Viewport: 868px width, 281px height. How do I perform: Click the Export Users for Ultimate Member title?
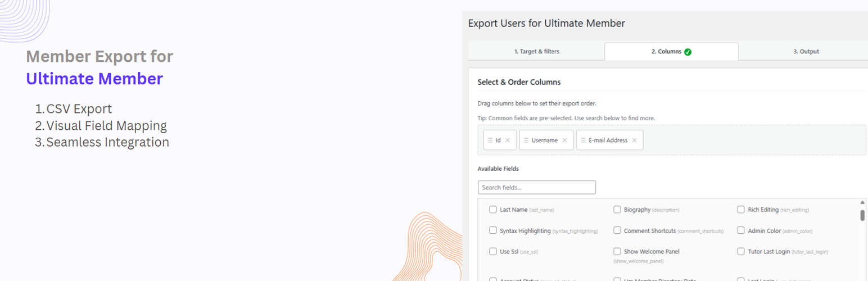(x=546, y=24)
